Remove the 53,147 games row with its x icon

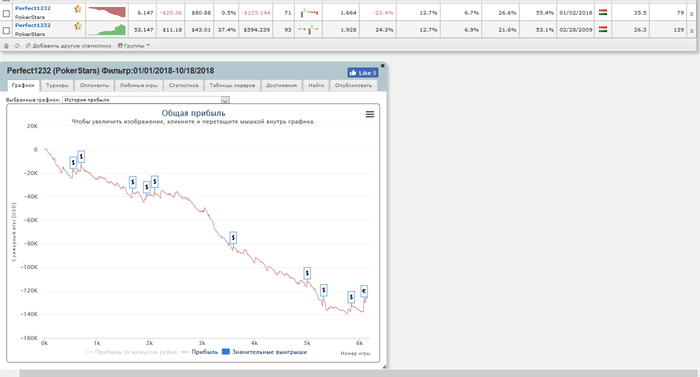click(x=692, y=30)
